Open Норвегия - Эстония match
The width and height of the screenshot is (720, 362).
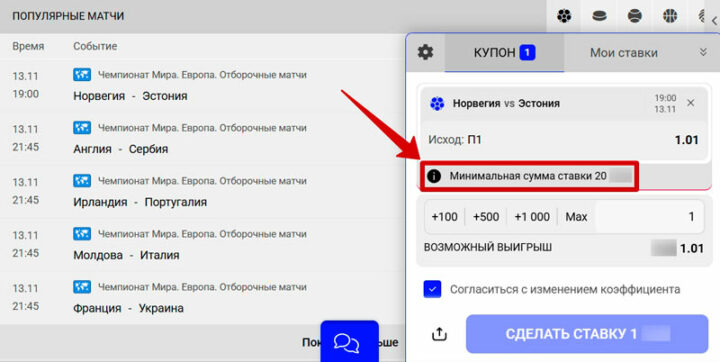click(x=130, y=96)
